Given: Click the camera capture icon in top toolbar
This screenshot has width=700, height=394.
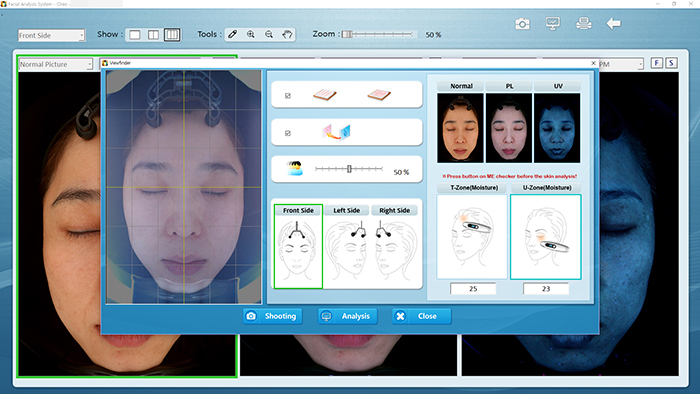Looking at the screenshot, I should 522,24.
